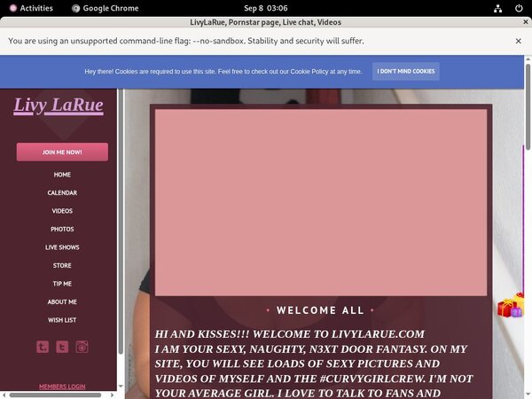Select Videos in the sidebar

click(62, 211)
